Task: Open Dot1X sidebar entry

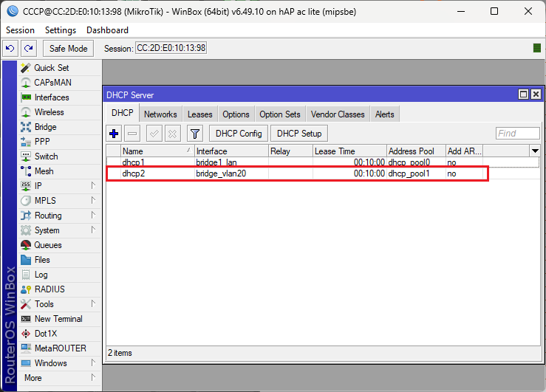Action: tap(59, 334)
